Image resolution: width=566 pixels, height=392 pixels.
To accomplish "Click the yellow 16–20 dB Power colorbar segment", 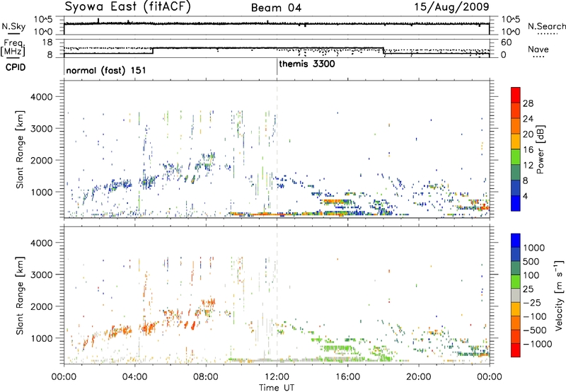I will (x=516, y=142).
